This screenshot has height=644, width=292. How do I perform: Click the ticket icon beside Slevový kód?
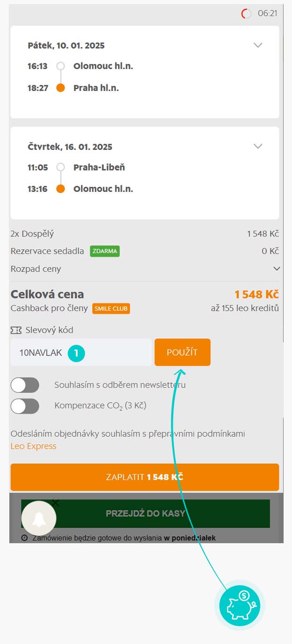pyautogui.click(x=16, y=330)
